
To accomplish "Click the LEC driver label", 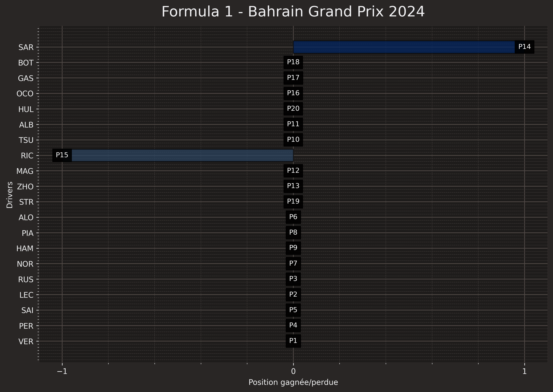I will [26, 295].
